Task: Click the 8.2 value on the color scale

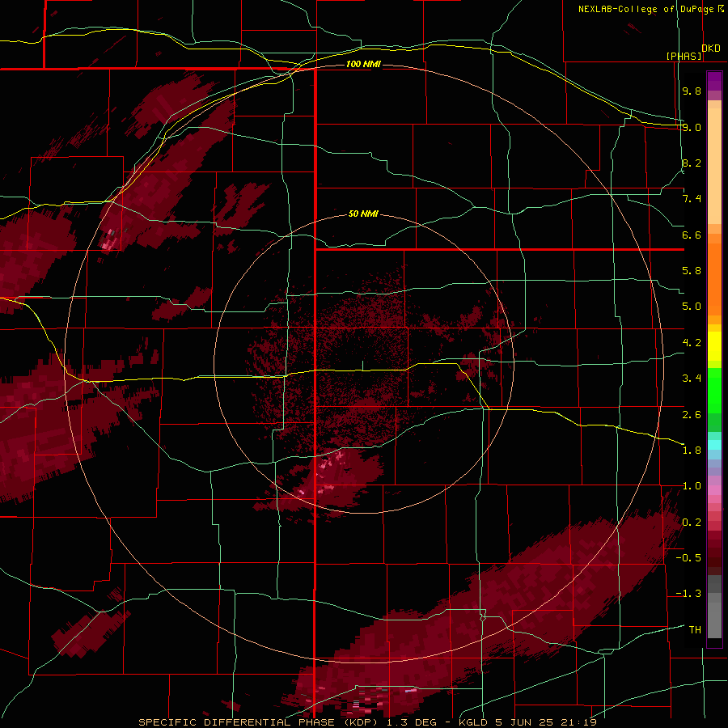Action: pos(692,163)
